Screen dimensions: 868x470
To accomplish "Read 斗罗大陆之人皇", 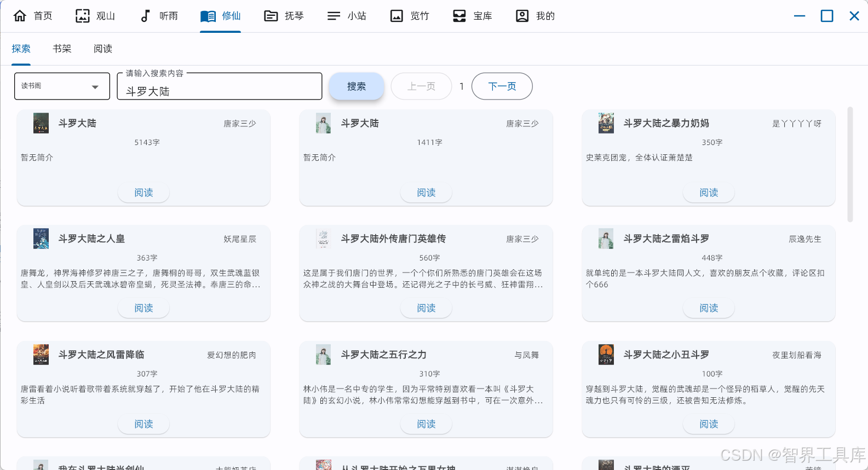I will (144, 308).
